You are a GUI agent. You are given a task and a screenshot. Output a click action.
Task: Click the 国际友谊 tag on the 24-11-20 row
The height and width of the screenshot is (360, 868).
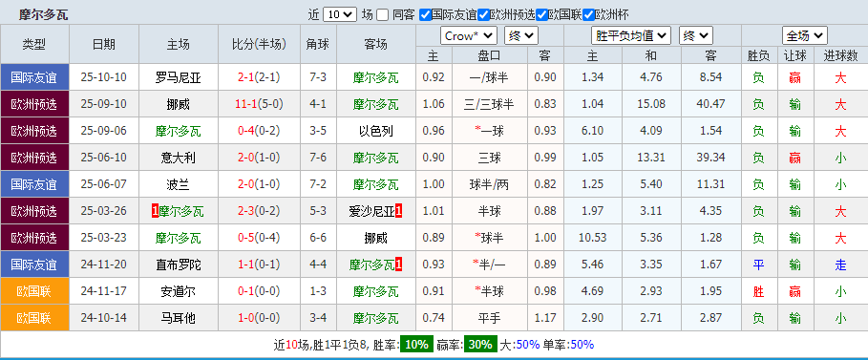coord(35,265)
